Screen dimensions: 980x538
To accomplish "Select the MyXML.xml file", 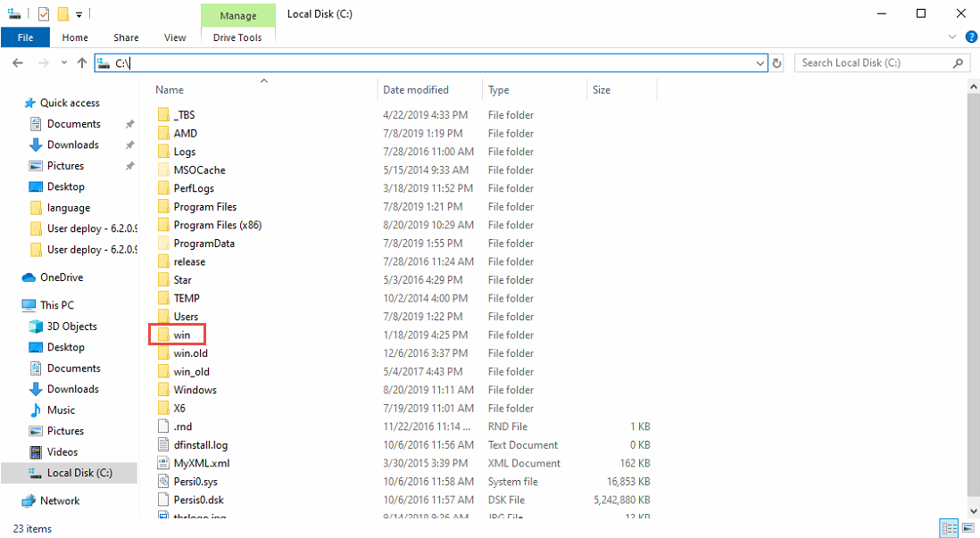I will [201, 463].
